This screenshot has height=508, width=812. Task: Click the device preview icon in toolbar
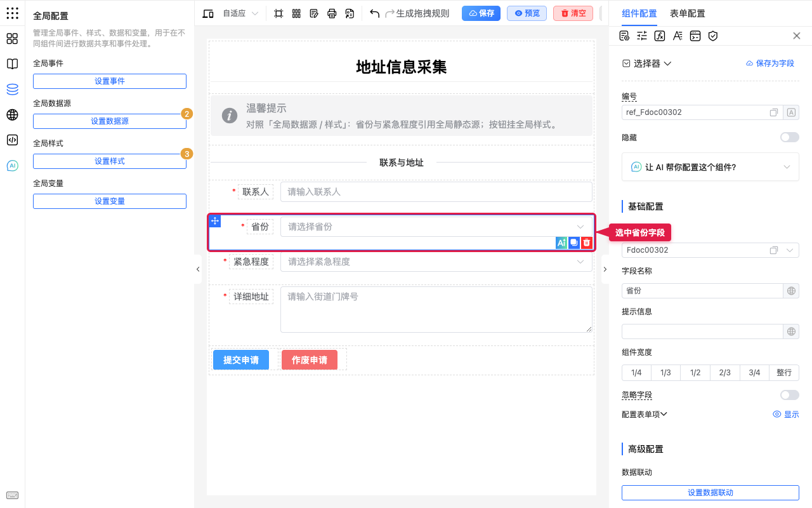tap(208, 13)
